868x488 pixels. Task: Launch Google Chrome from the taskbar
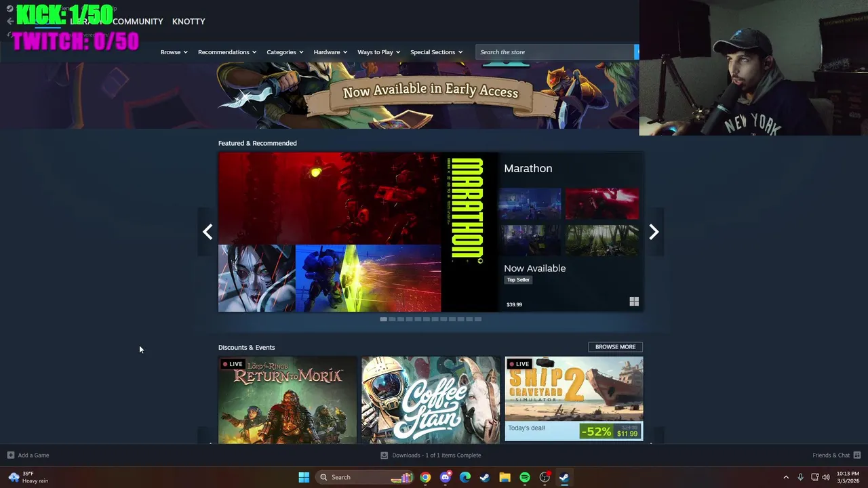425,477
